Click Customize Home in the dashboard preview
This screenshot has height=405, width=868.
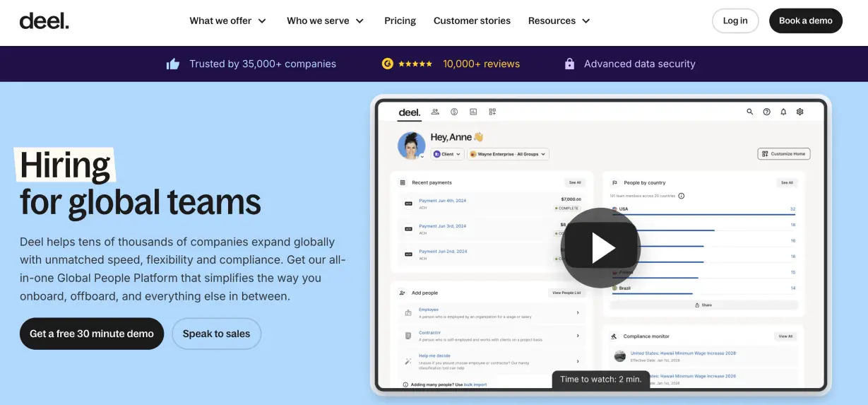(784, 153)
